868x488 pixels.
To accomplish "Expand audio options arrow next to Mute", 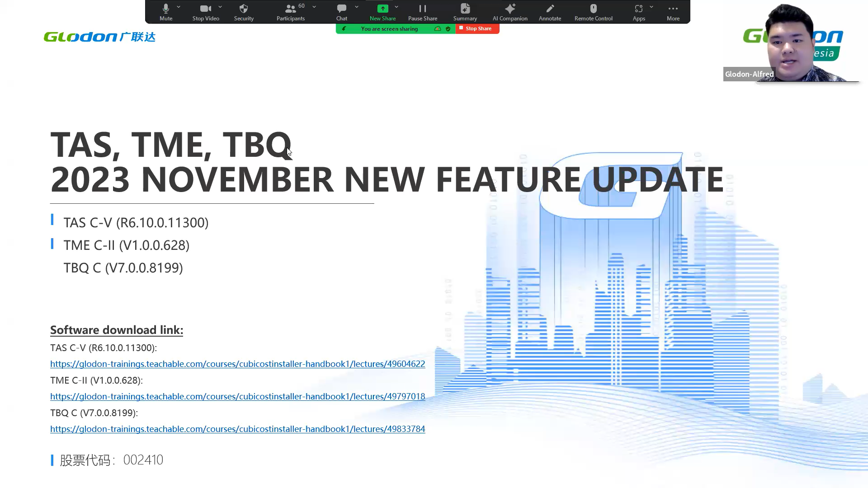I will pos(179,7).
